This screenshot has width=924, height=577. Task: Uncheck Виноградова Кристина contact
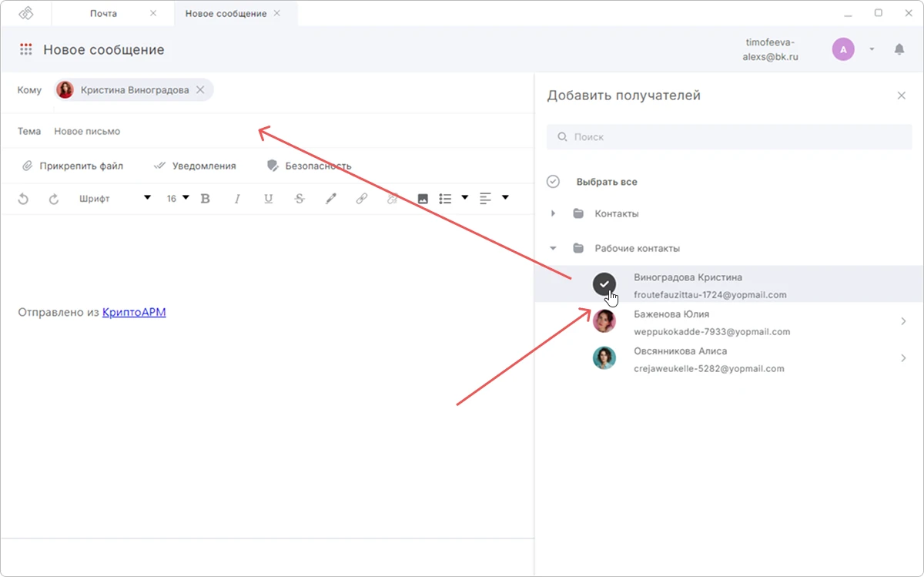604,284
